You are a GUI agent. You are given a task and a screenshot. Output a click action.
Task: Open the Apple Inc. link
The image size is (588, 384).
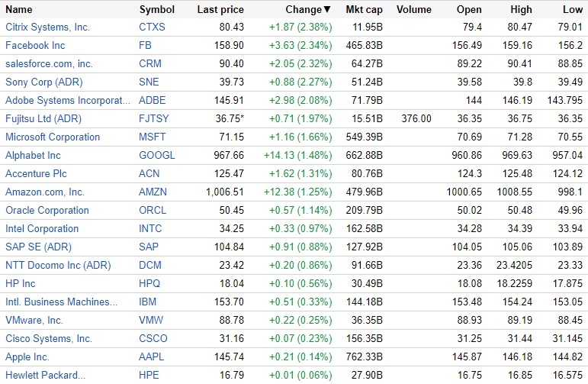pyautogui.click(x=27, y=357)
